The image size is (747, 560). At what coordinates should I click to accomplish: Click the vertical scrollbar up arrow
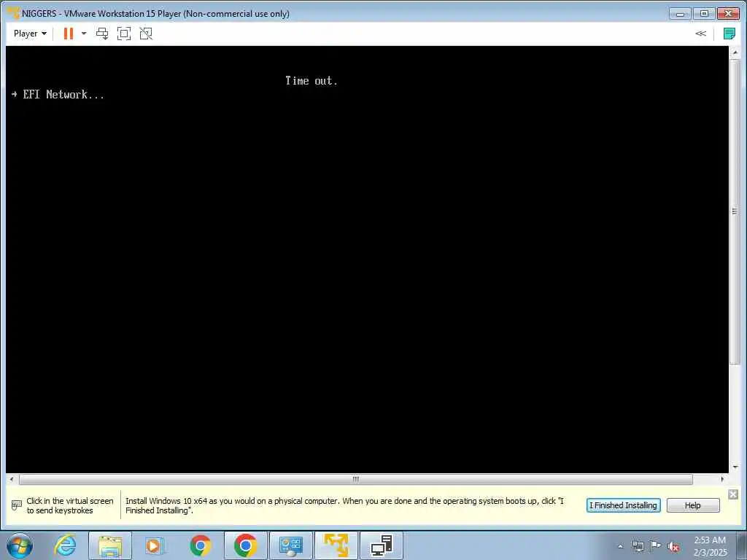[x=735, y=52]
